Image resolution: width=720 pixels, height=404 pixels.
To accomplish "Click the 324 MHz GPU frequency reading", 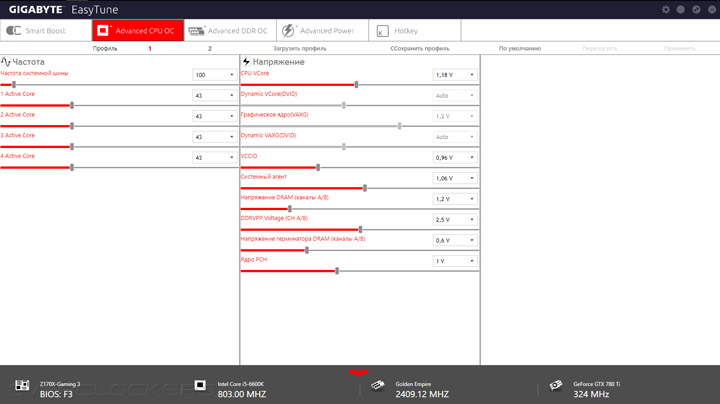I will (x=591, y=394).
